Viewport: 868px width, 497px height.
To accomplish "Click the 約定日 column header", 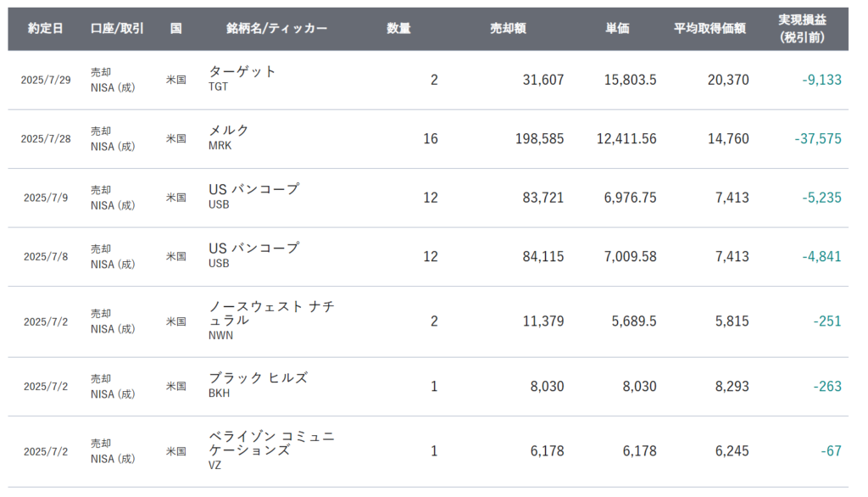I will click(x=45, y=28).
